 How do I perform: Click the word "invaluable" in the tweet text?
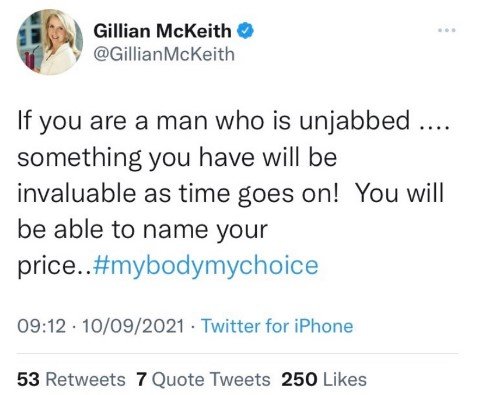tap(77, 193)
